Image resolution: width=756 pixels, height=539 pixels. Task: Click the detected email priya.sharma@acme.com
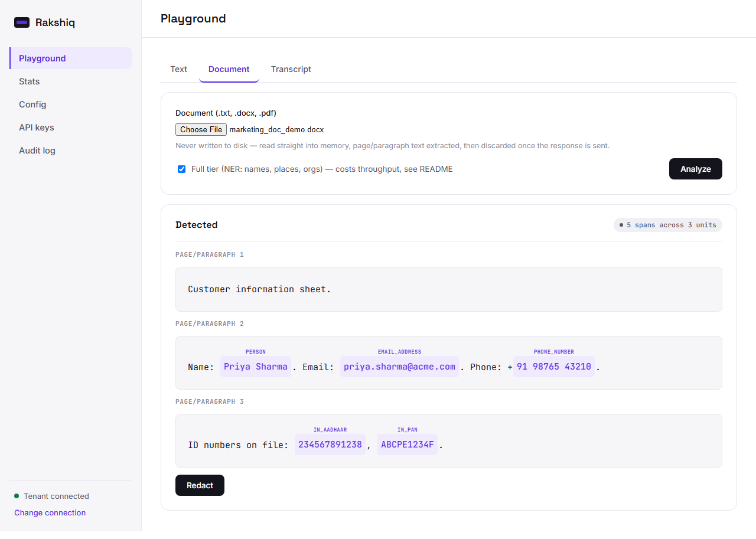point(399,367)
